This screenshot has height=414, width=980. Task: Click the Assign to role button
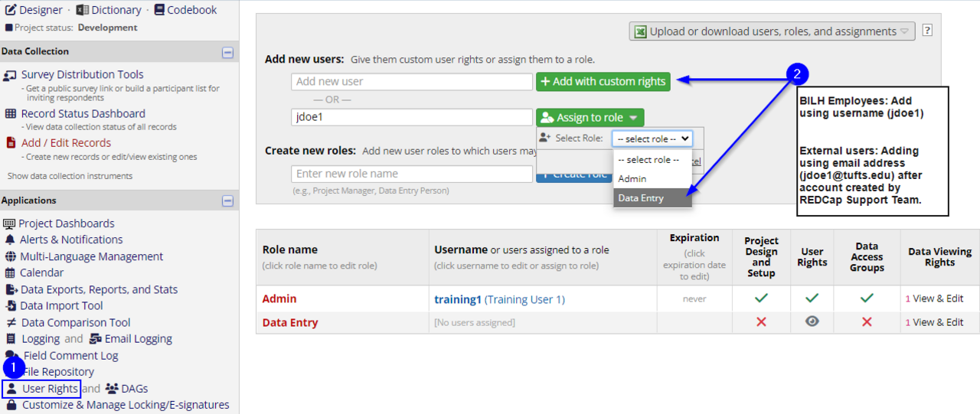pyautogui.click(x=590, y=118)
